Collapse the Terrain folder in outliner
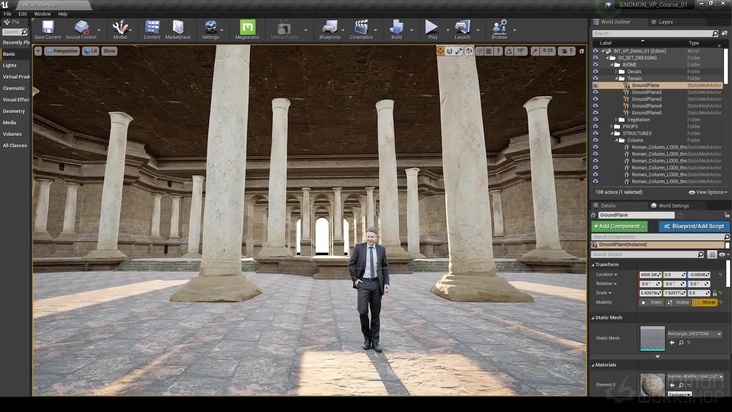This screenshot has height=412, width=732. [x=616, y=78]
